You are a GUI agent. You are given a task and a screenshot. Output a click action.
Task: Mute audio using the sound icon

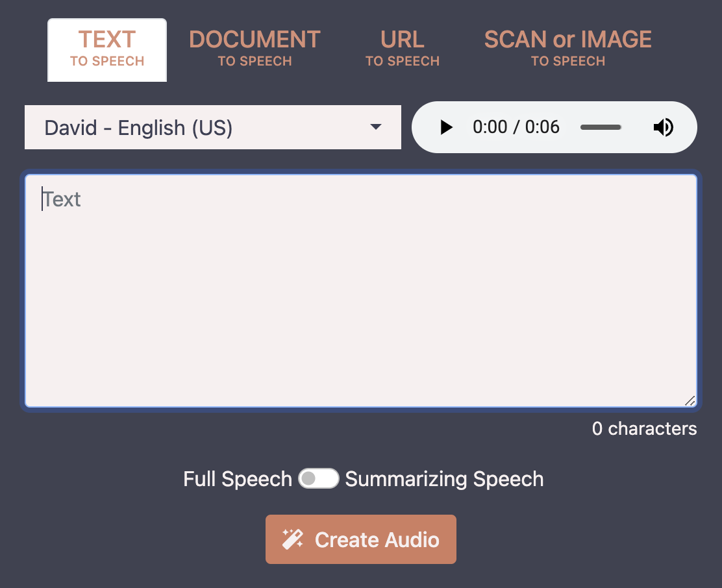click(x=664, y=127)
